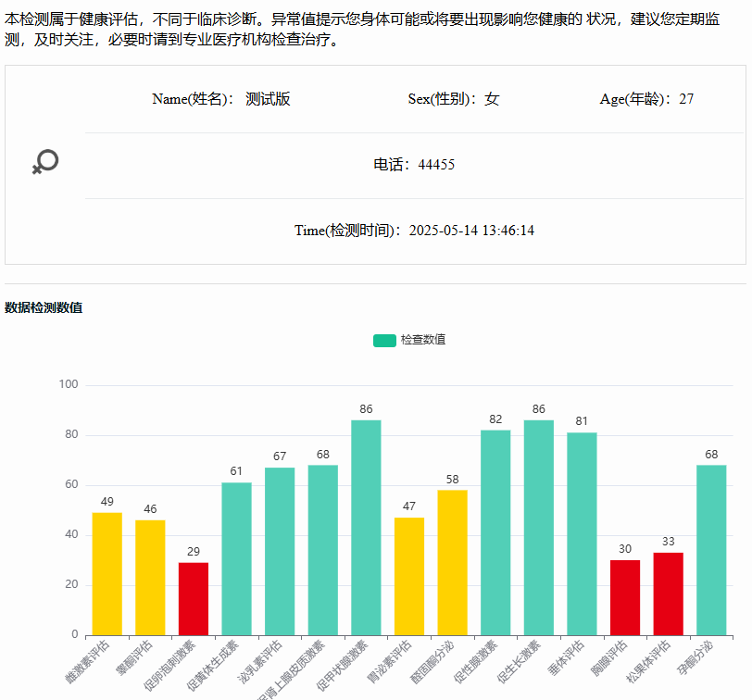This screenshot has height=700, width=752.
Task: Select the green 促生长激素 bar valued 86
Action: 539,527
